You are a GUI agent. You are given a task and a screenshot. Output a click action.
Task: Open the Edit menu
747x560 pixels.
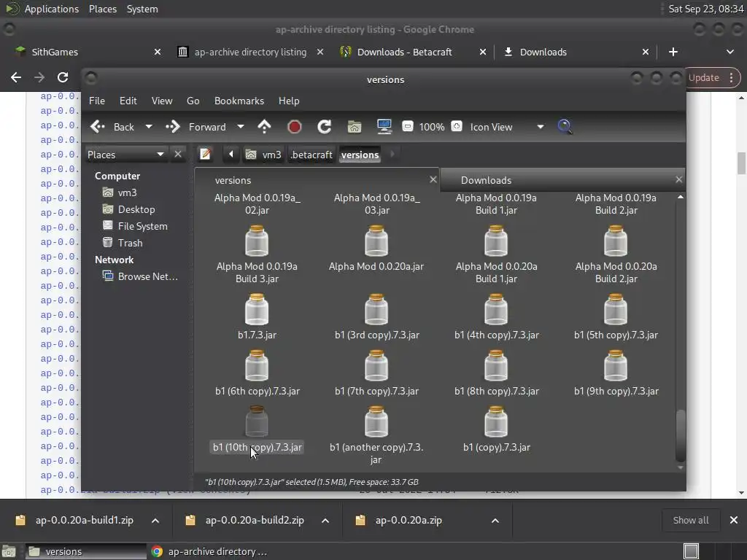[x=128, y=101]
